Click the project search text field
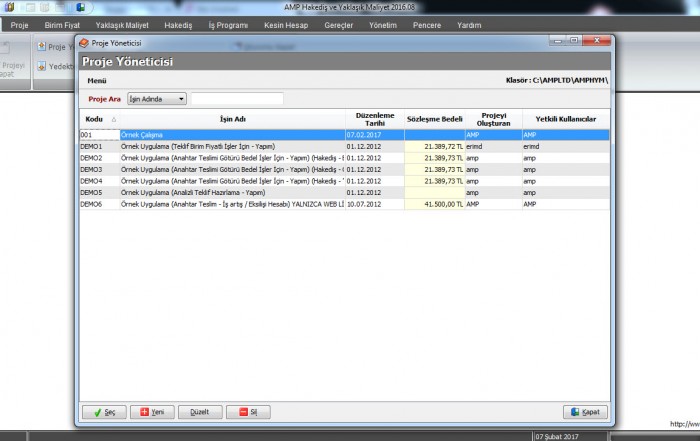This screenshot has width=700, height=441. [x=237, y=99]
